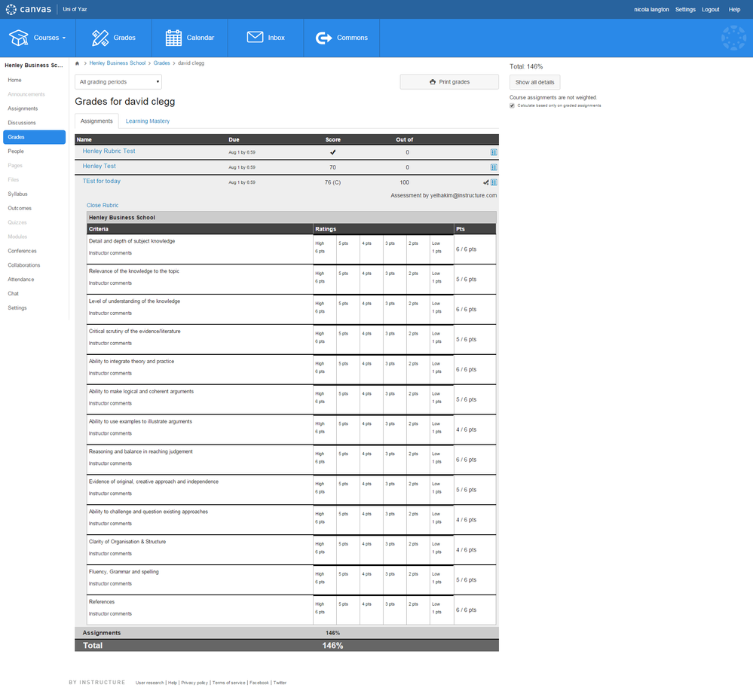This screenshot has width=753, height=700.
Task: Open the Henley Rubric Test assignment link
Action: pos(109,151)
